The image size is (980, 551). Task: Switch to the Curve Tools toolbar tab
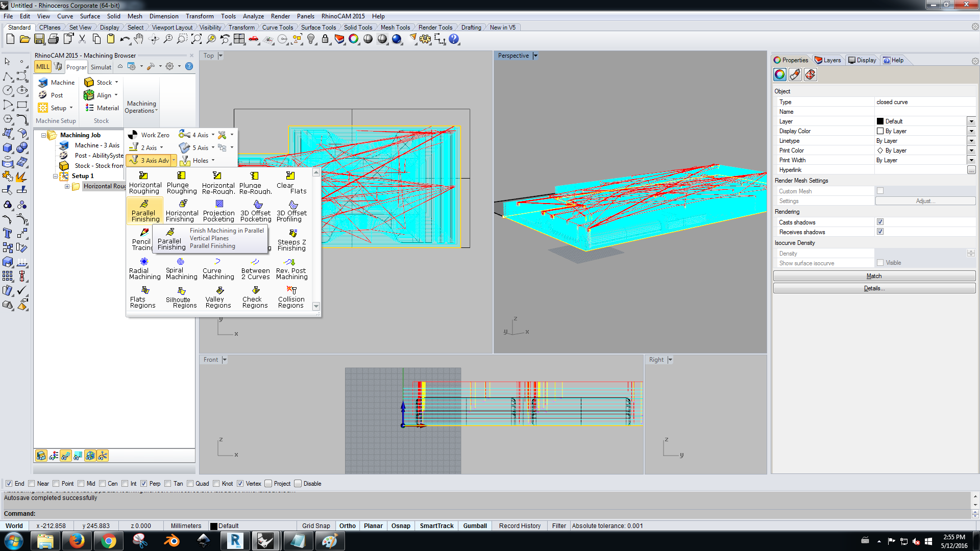277,28
